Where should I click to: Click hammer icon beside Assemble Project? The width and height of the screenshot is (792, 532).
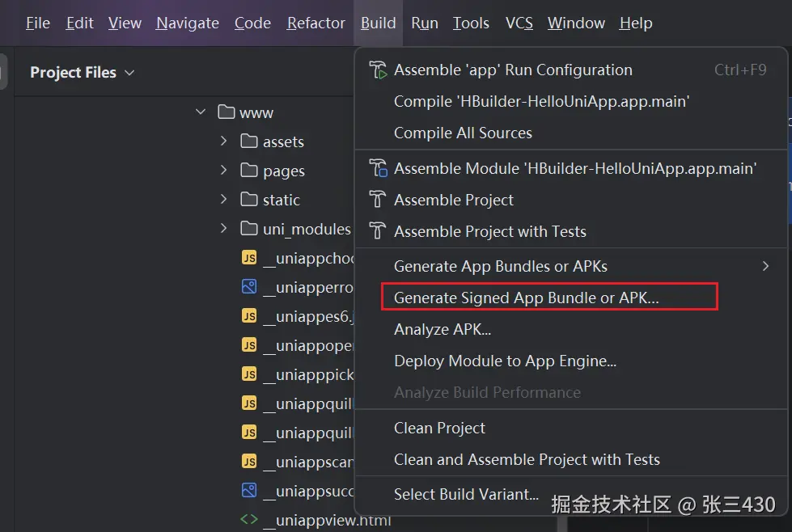[x=377, y=200]
